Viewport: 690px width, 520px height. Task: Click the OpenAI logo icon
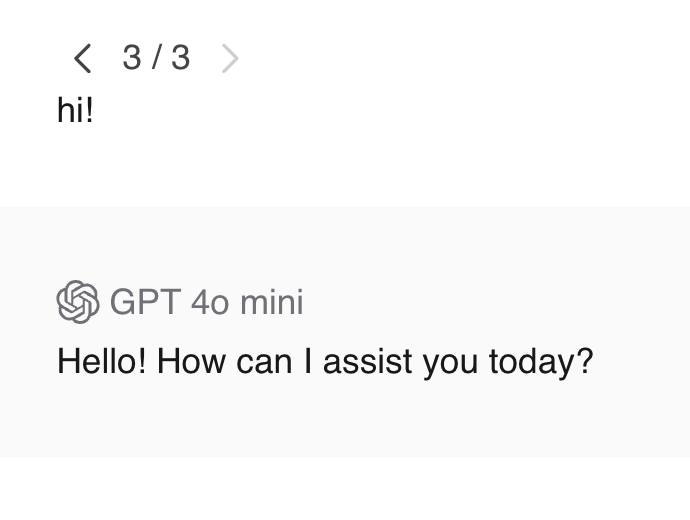78,302
